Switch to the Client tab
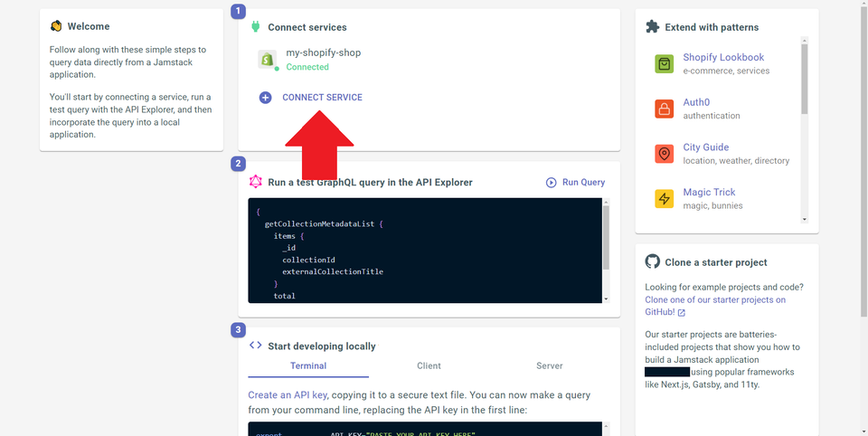This screenshot has height=436, width=868. 429,366
